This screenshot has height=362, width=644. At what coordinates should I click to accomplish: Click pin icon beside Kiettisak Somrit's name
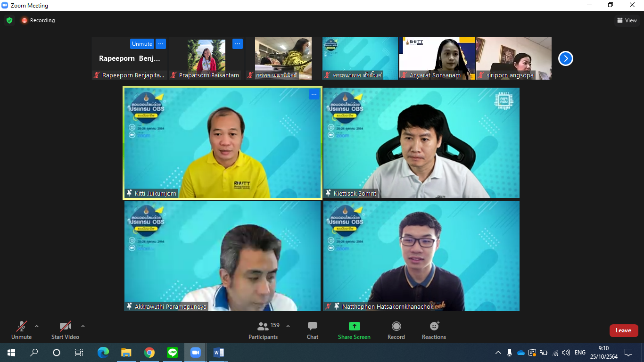click(x=328, y=193)
